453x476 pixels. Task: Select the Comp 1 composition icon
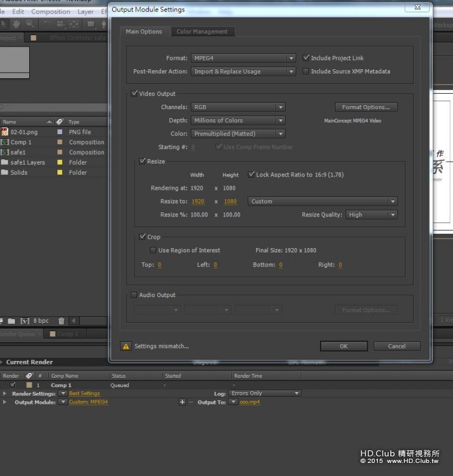point(5,142)
